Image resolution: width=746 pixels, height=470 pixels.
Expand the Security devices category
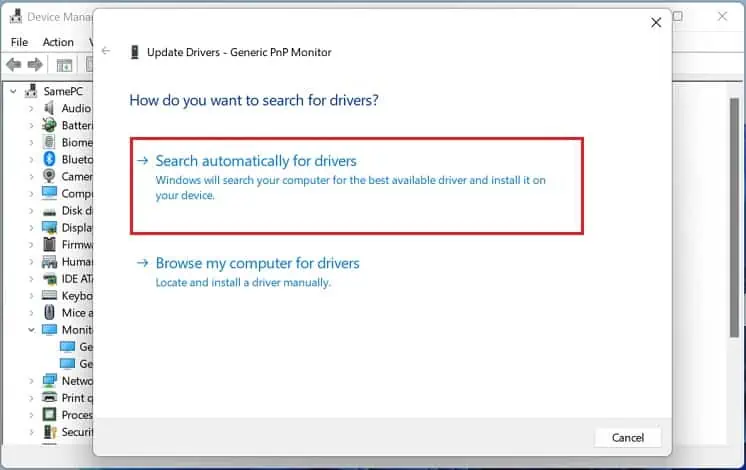(31, 432)
